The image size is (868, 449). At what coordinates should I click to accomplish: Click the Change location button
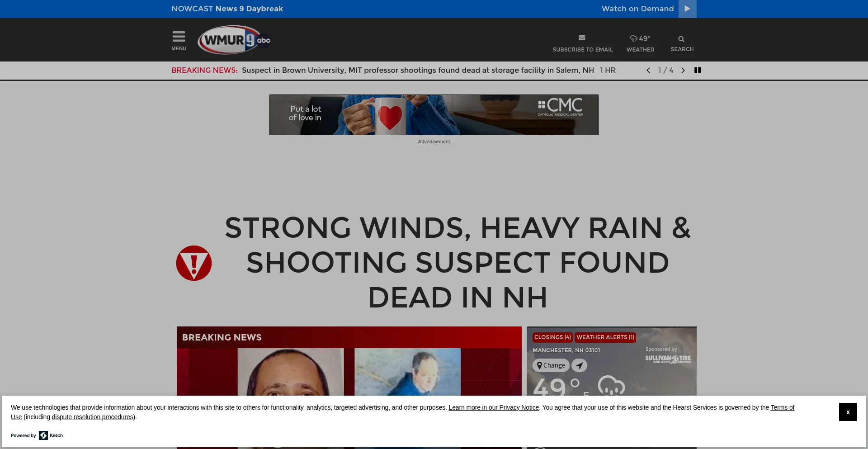(x=551, y=365)
